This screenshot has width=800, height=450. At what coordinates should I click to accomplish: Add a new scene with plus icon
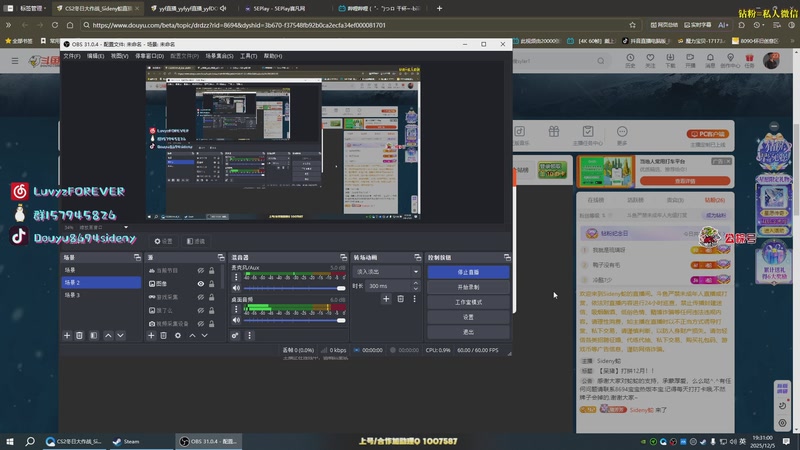(x=67, y=336)
